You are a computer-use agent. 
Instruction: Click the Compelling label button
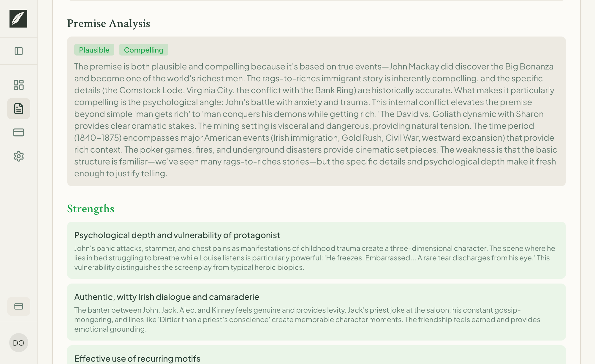[143, 50]
